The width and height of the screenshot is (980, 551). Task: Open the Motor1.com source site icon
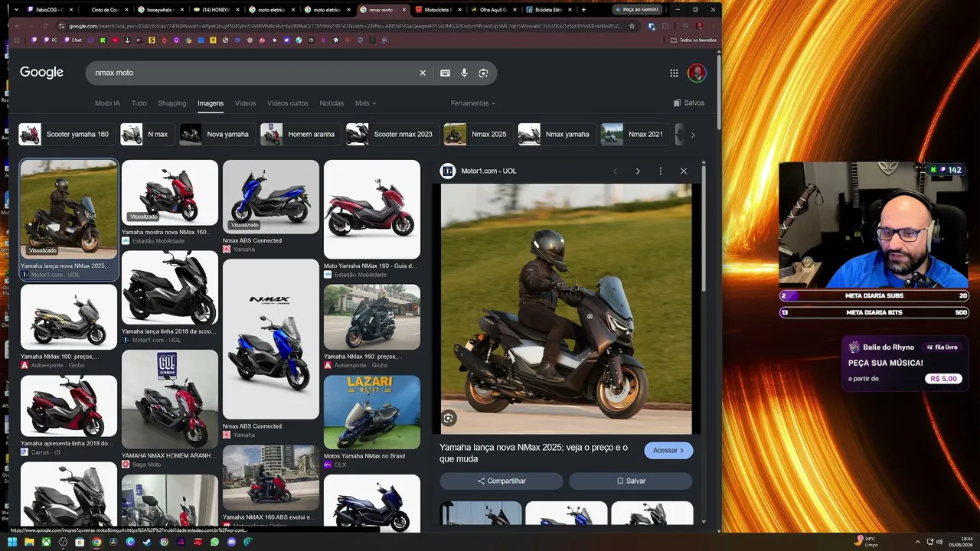pyautogui.click(x=447, y=171)
